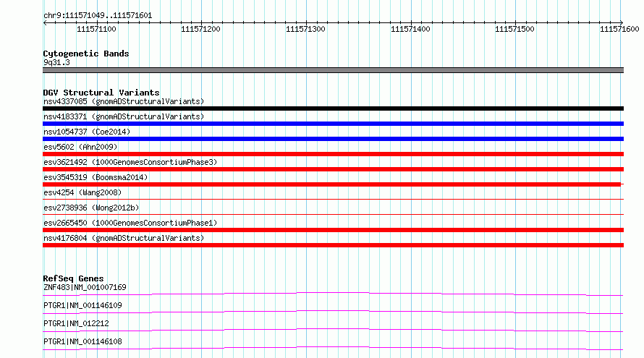The height and width of the screenshot is (358, 644).
Task: Click ruler tick label 111571200
Action: pos(201,29)
